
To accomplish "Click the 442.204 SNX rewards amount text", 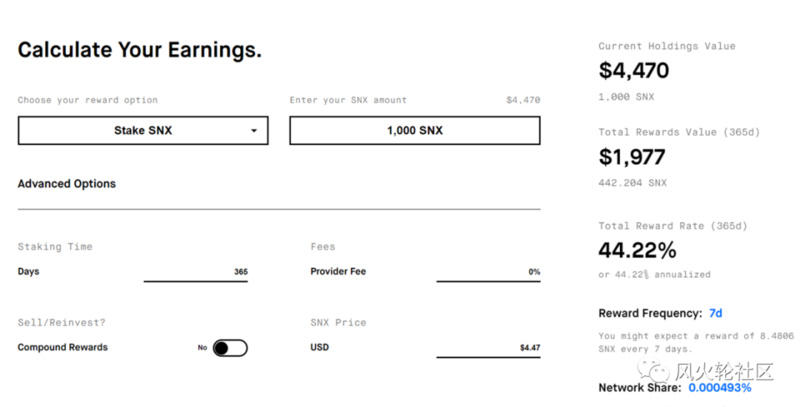I will coord(632,183).
